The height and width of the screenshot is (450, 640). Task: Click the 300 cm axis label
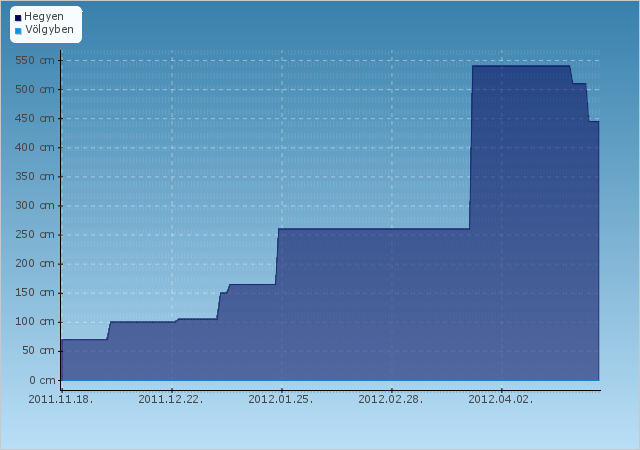[x=35, y=205]
